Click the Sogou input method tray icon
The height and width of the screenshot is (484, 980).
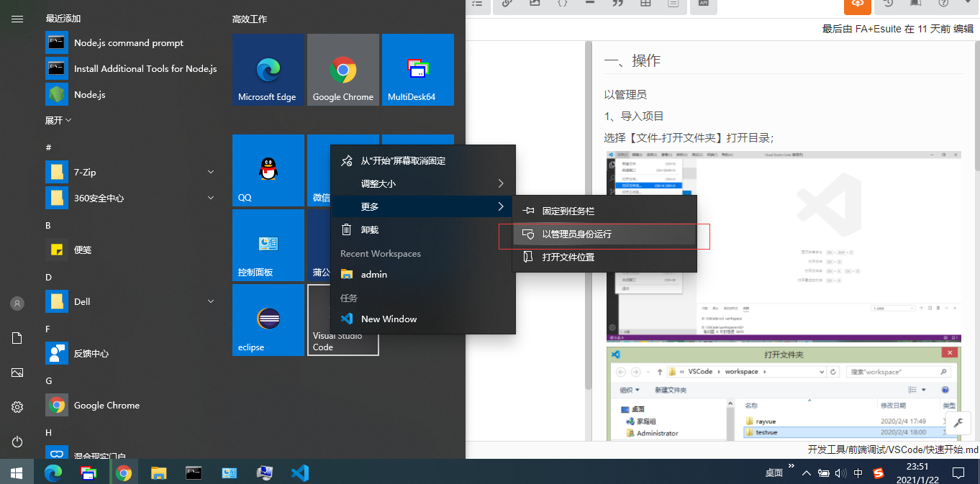pyautogui.click(x=879, y=473)
